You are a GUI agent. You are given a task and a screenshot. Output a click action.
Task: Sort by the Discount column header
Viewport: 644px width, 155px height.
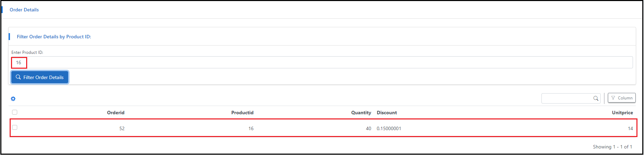click(387, 113)
